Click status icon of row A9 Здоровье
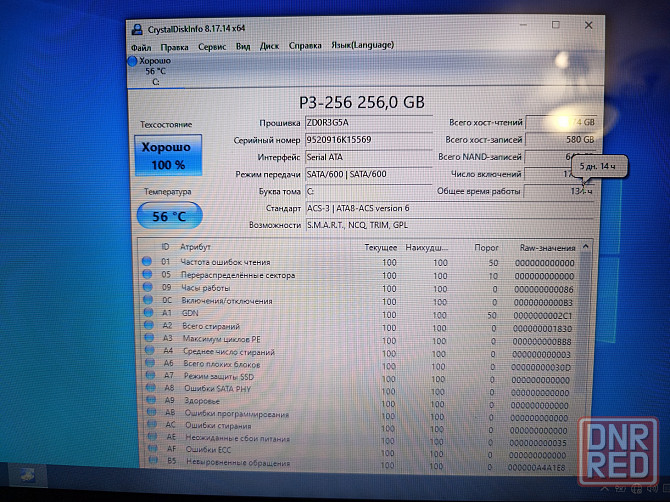670x502 pixels. [151, 400]
